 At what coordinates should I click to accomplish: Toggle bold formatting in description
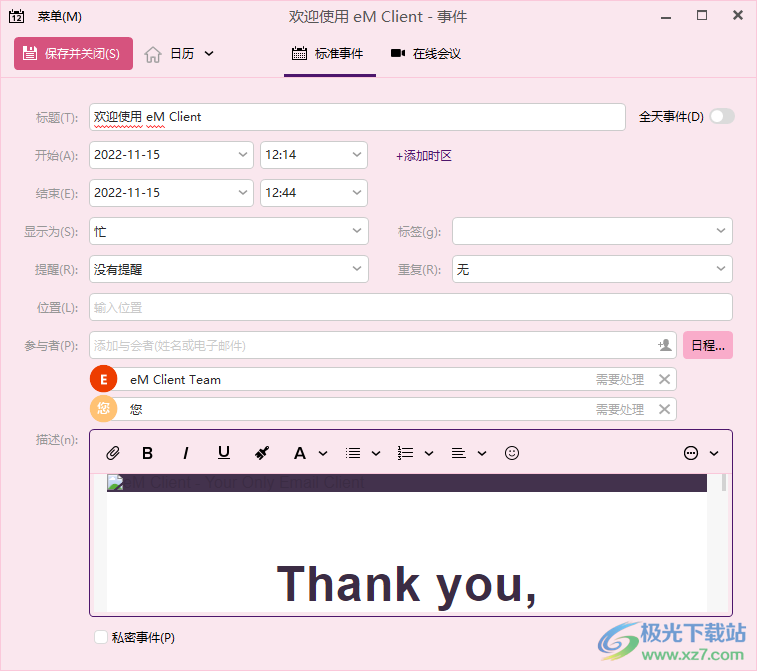point(147,453)
